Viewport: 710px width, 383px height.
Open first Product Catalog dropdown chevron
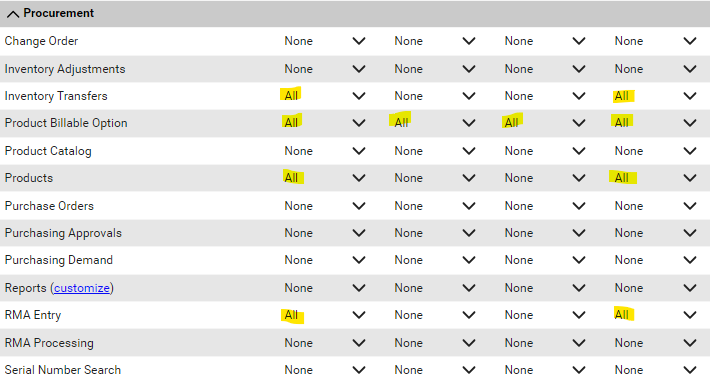[359, 151]
